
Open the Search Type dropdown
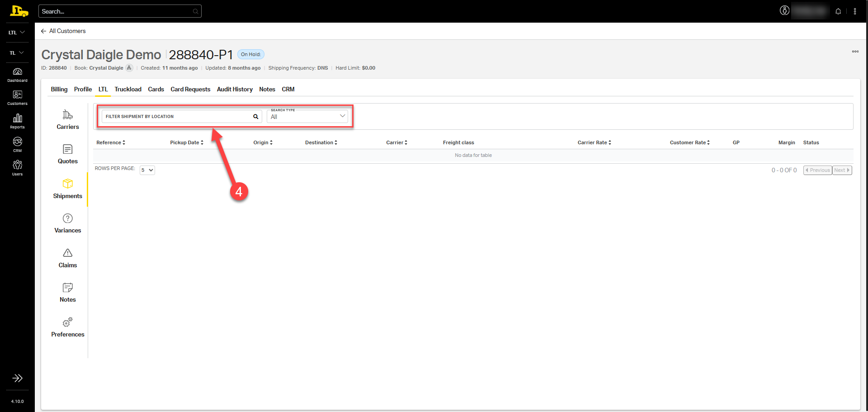(x=307, y=117)
